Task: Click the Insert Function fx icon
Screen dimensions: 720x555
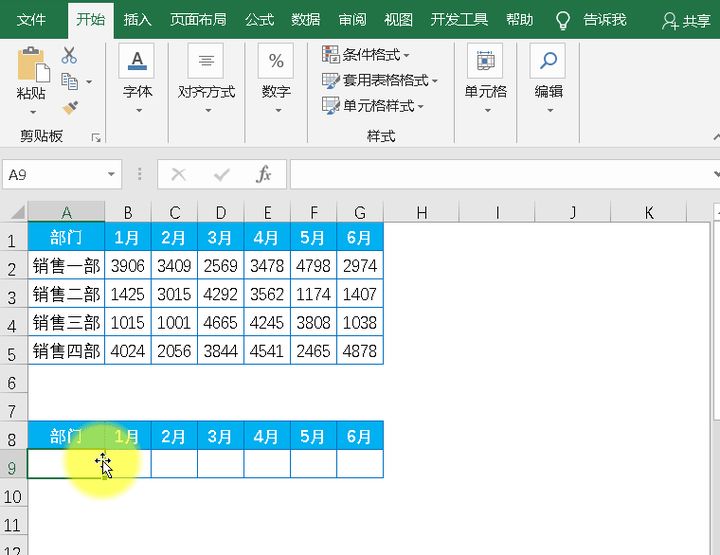Action: point(264,174)
